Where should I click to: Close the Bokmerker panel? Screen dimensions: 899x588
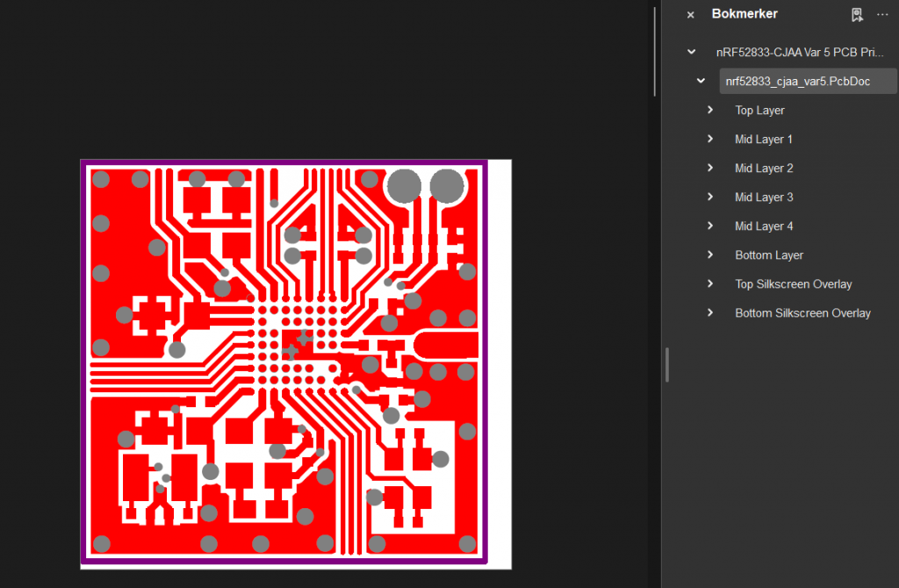690,15
